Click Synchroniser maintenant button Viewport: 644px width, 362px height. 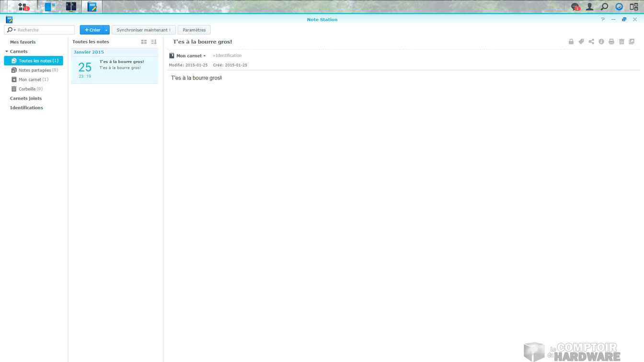click(x=143, y=30)
